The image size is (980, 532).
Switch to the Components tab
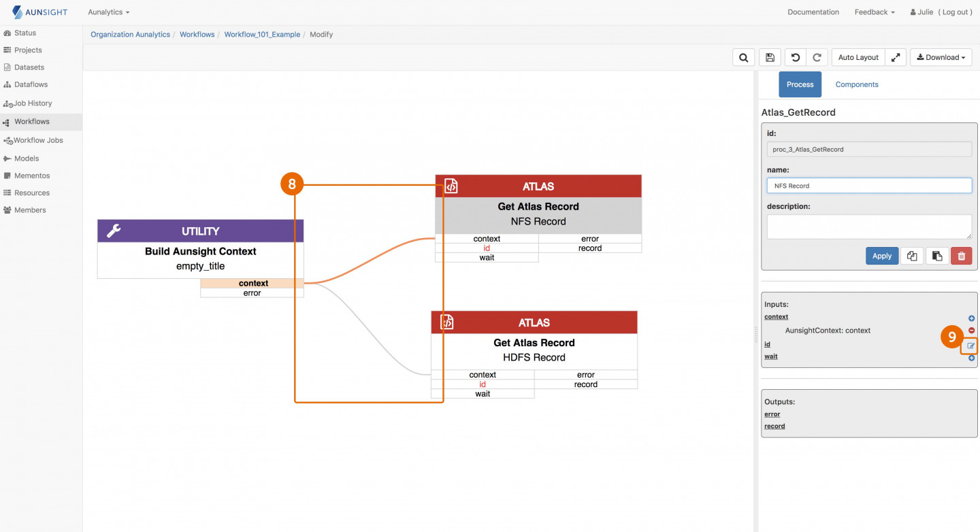[857, 84]
